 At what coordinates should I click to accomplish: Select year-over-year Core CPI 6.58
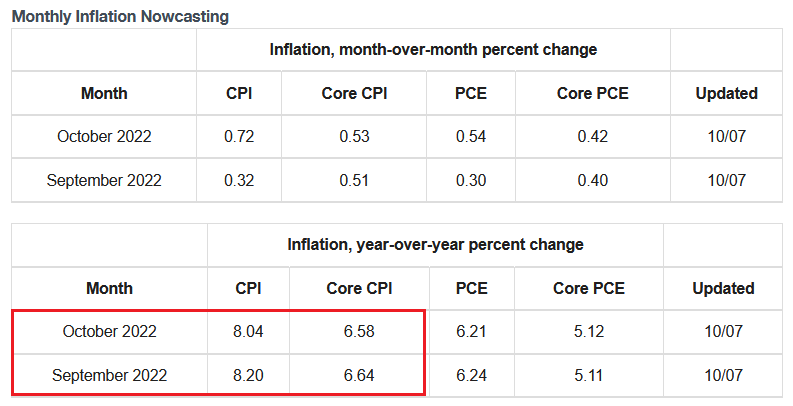point(359,332)
